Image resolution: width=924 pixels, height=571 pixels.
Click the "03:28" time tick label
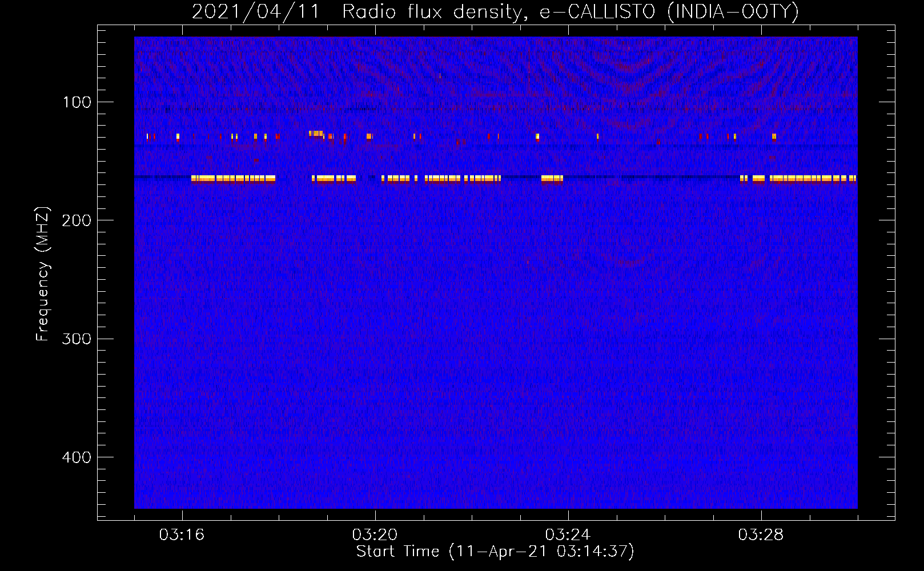coord(761,535)
